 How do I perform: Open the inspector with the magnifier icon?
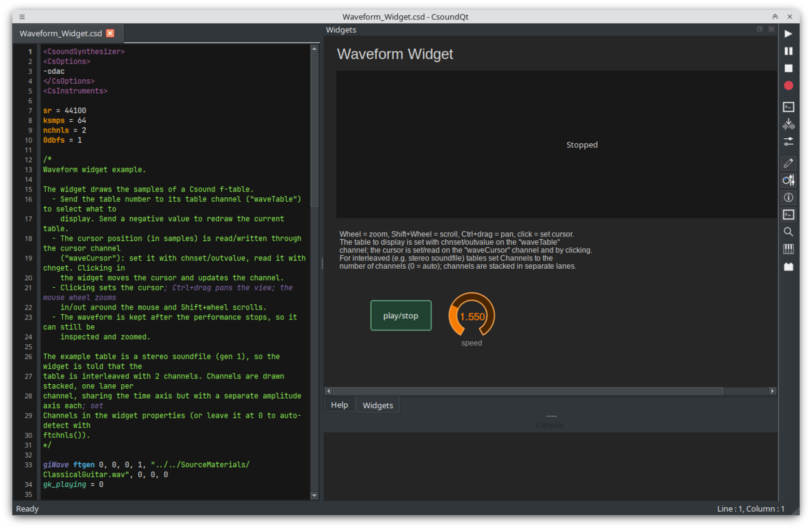789,232
